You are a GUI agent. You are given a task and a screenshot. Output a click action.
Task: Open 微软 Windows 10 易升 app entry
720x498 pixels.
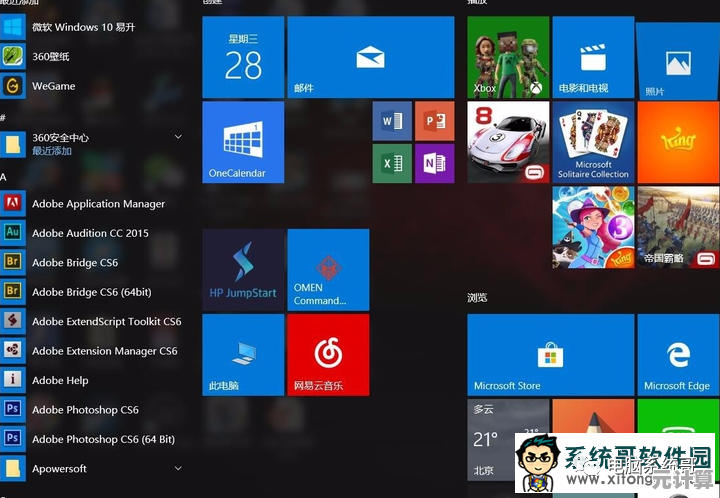tap(94, 27)
